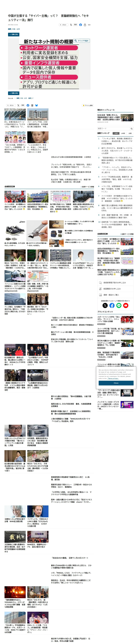The image size is (138, 644).
Task: Open プレイバック「昭和100年」headline
Action: (71, 166)
